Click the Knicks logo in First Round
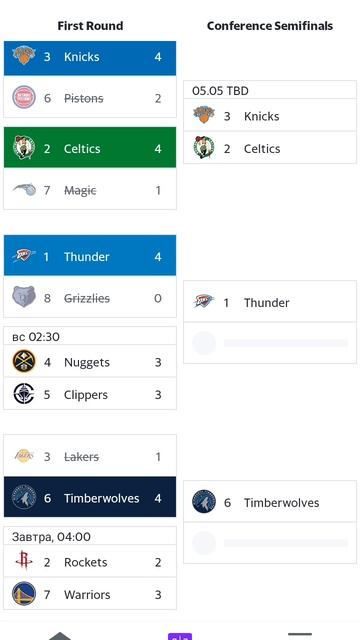360x640 pixels. (24, 56)
